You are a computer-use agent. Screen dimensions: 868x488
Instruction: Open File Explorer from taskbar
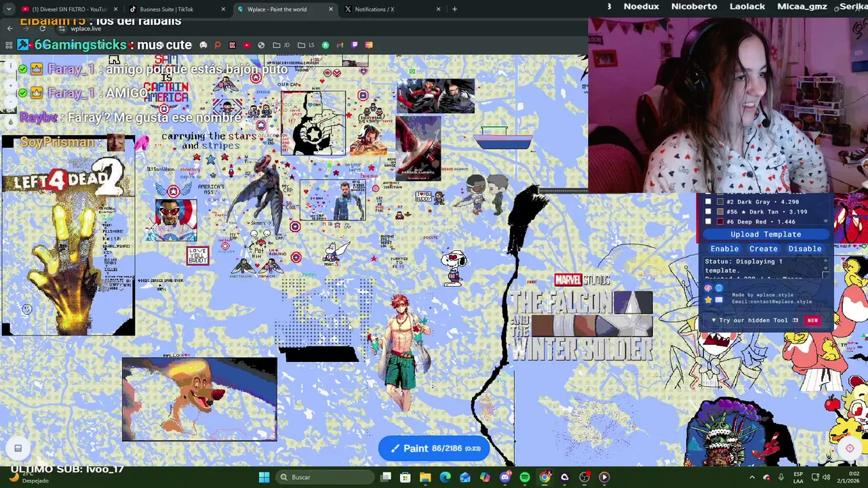pos(425,477)
